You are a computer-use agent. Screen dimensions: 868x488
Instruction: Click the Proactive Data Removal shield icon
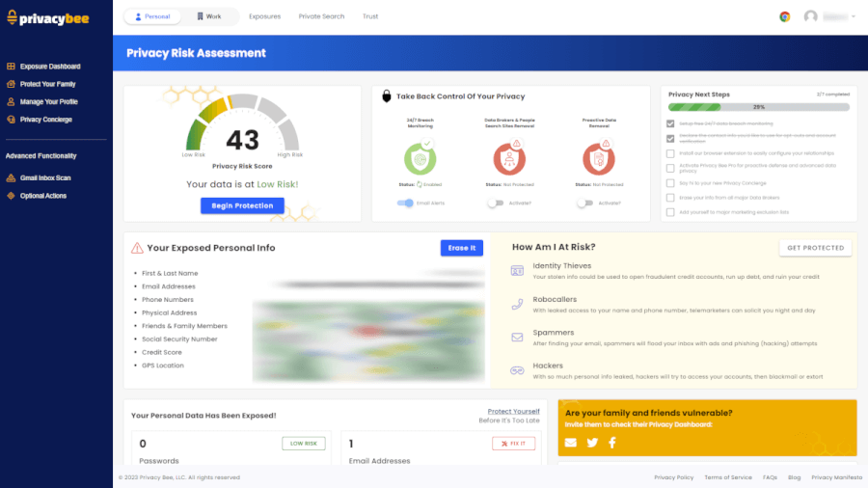click(x=598, y=159)
